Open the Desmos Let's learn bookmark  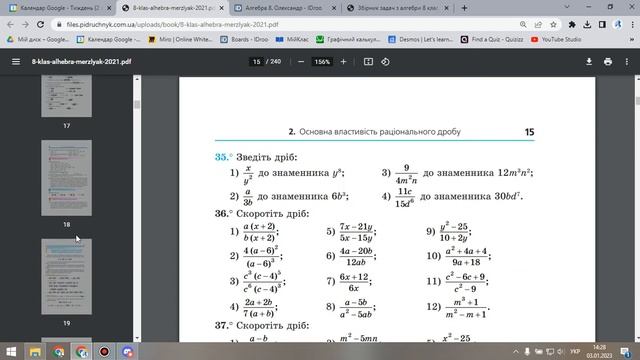tap(421, 39)
